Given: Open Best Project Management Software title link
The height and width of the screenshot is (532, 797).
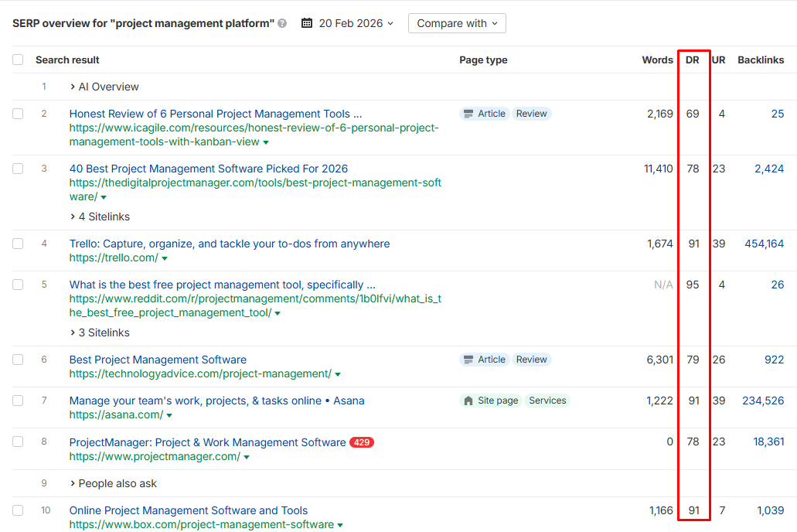Looking at the screenshot, I should point(158,360).
